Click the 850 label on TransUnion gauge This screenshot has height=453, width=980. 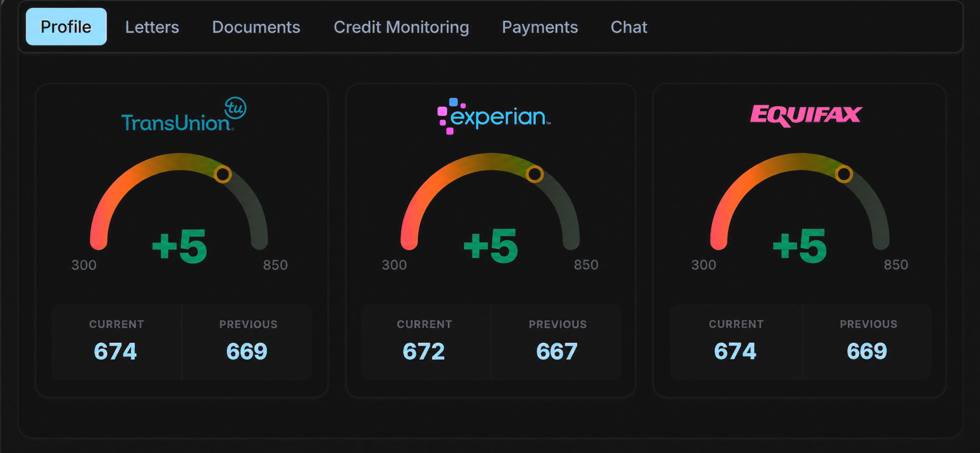275,265
